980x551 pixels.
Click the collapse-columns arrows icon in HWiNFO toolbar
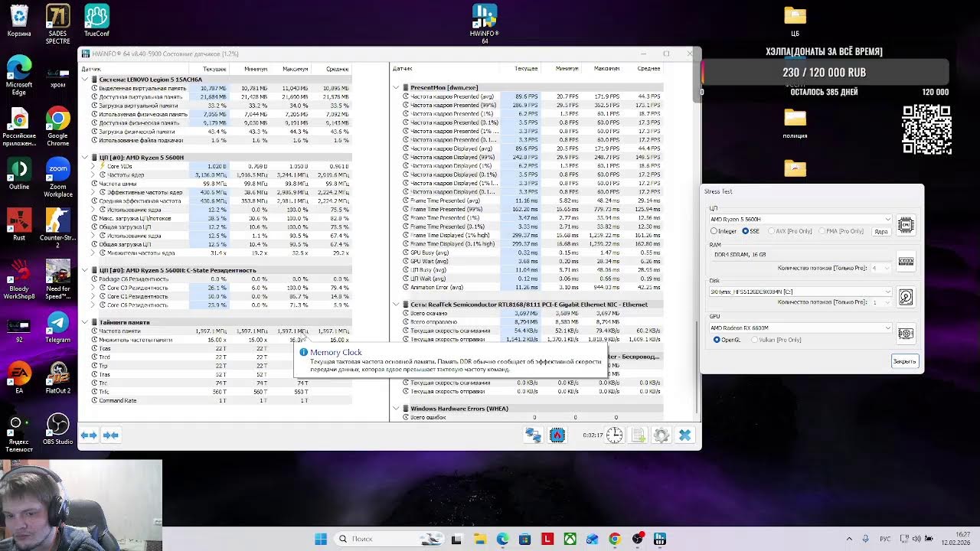click(111, 435)
